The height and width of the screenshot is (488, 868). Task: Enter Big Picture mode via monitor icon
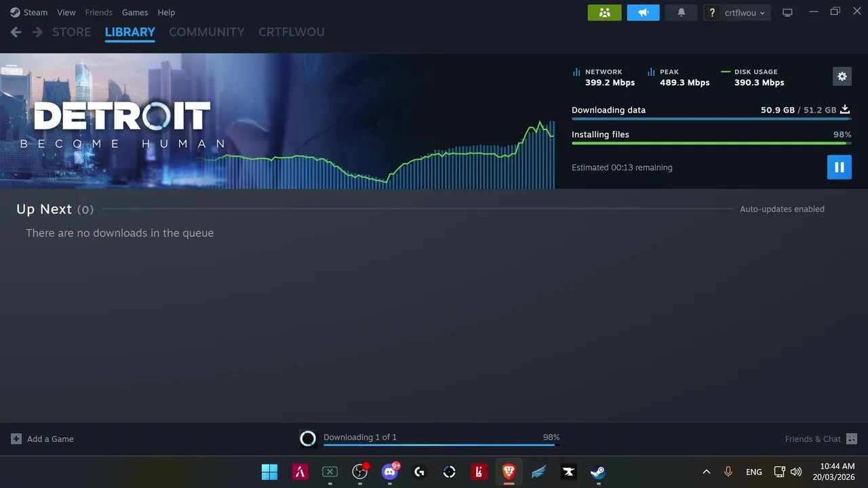point(787,12)
